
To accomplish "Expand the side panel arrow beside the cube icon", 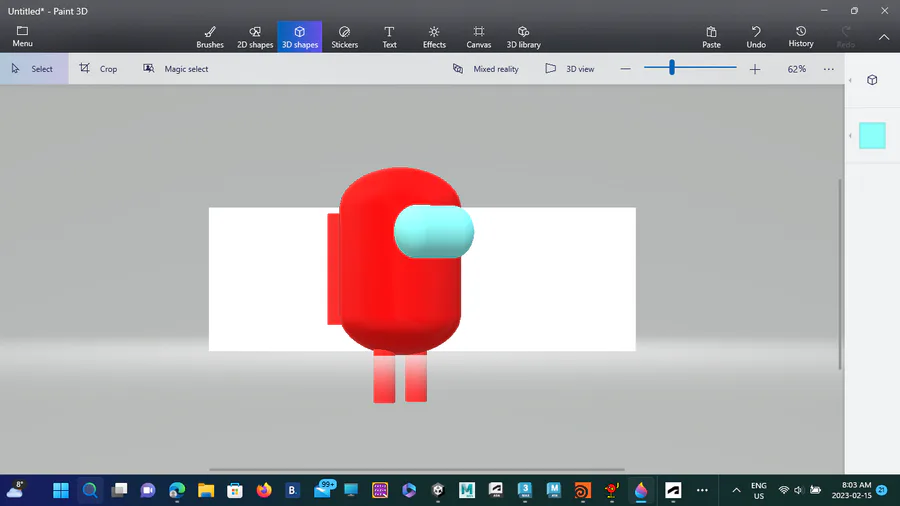I will point(850,80).
